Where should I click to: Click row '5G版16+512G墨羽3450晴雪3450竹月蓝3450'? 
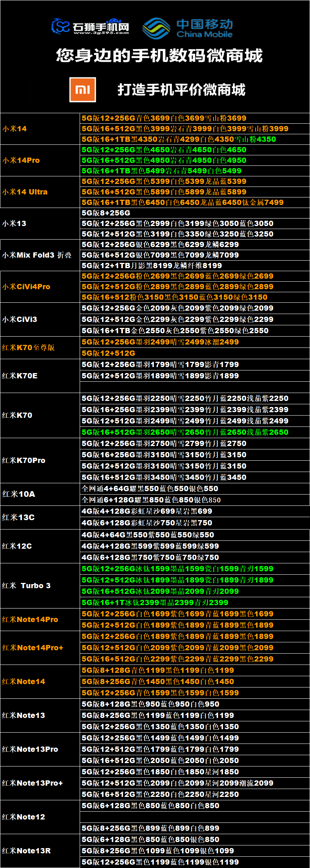195,477
